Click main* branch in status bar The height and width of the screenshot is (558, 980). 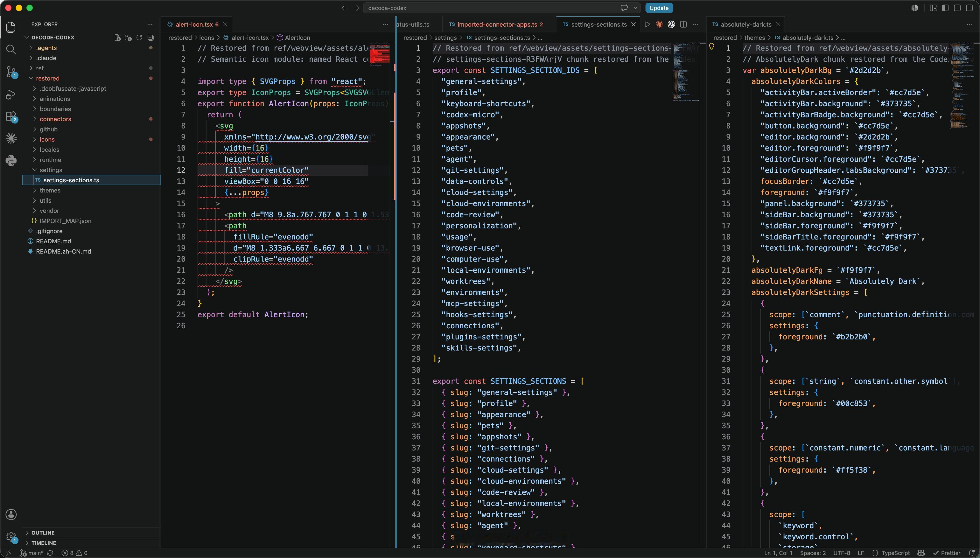32,553
